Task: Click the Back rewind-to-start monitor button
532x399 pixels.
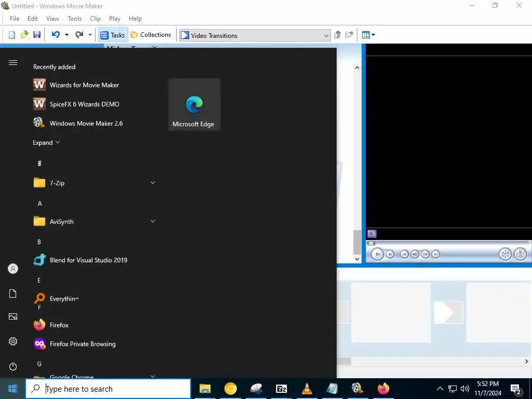Action: tap(404, 254)
